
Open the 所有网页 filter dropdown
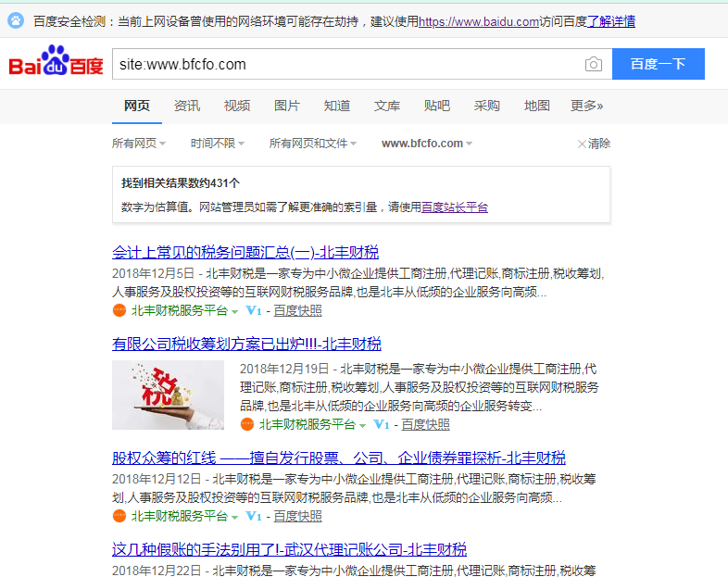(x=138, y=144)
